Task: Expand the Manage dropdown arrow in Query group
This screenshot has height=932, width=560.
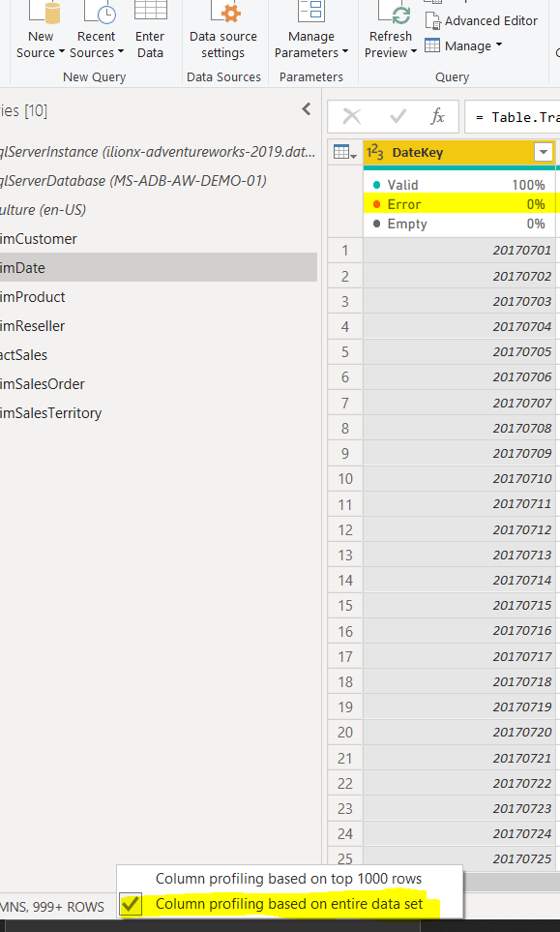Action: pos(498,45)
